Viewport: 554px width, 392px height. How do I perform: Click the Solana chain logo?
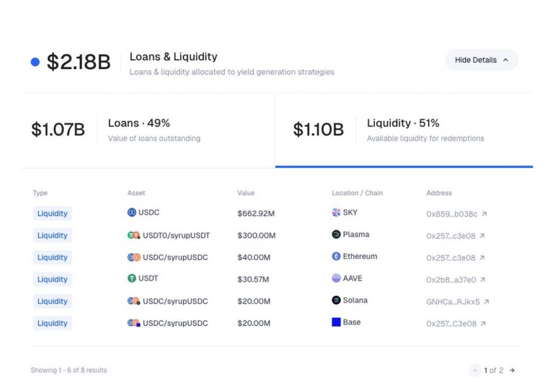point(337,300)
